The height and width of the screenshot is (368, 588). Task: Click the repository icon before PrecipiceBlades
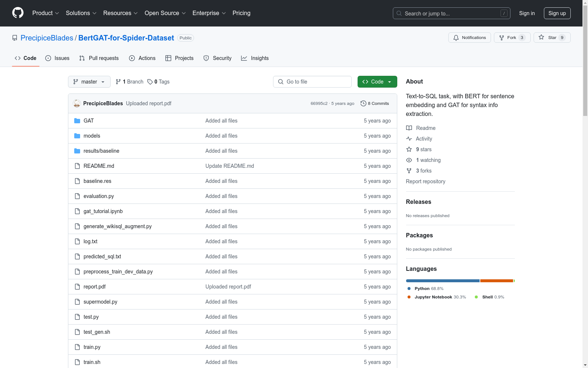[15, 38]
